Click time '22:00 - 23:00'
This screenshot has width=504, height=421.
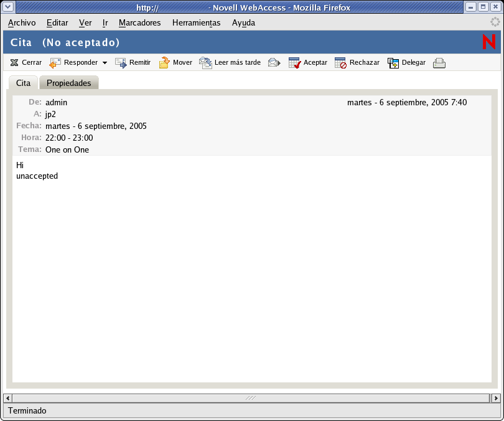tap(69, 138)
